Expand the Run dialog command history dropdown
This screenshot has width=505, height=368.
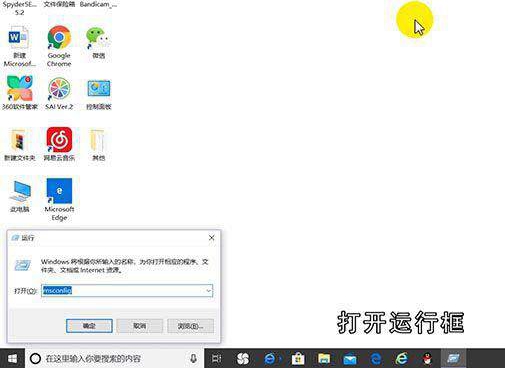click(209, 291)
